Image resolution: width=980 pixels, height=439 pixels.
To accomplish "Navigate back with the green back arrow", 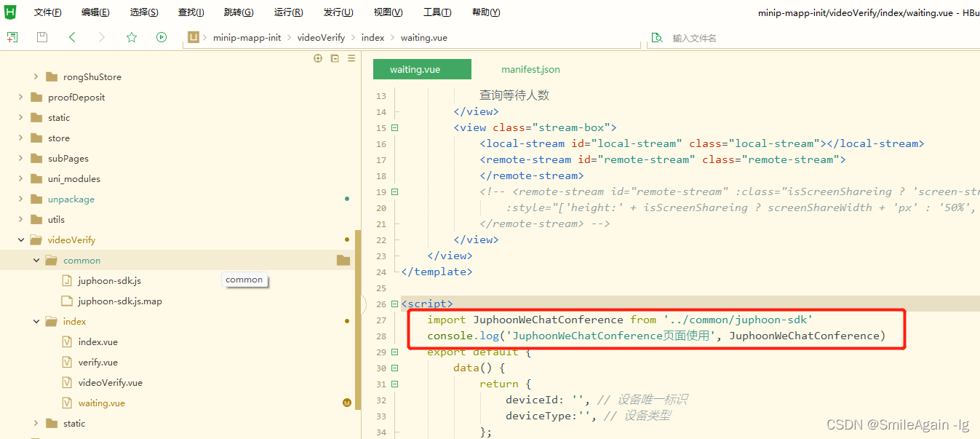I will [x=71, y=37].
